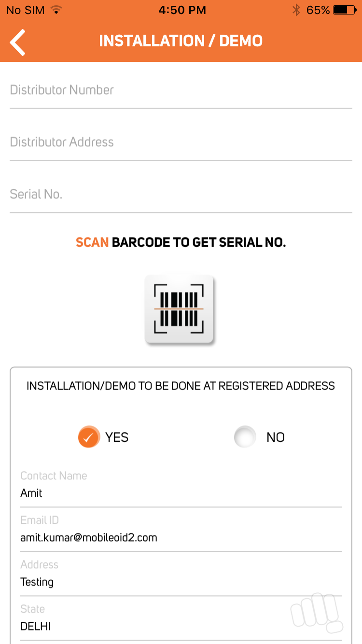Tap the INSTALLATION / DEMO header title

point(181,41)
